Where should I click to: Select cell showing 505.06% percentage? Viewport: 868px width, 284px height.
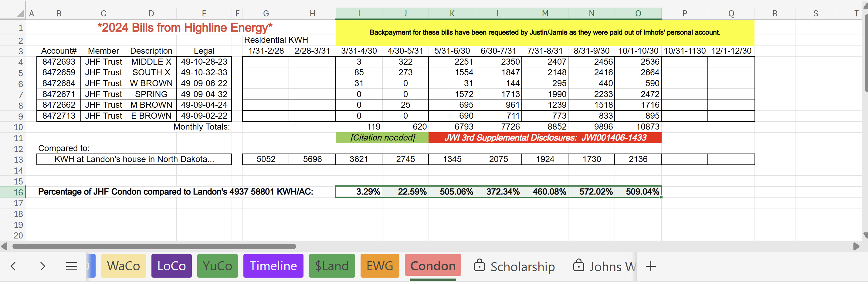pyautogui.click(x=452, y=192)
